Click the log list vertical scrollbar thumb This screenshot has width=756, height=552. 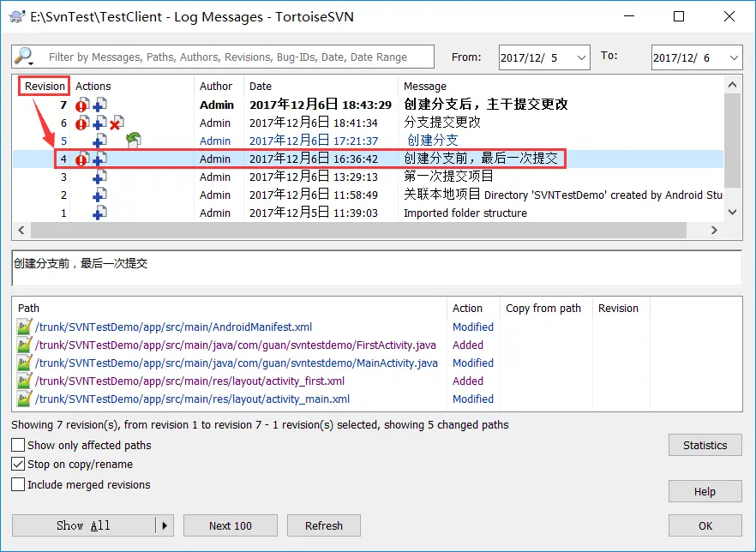pyautogui.click(x=732, y=141)
